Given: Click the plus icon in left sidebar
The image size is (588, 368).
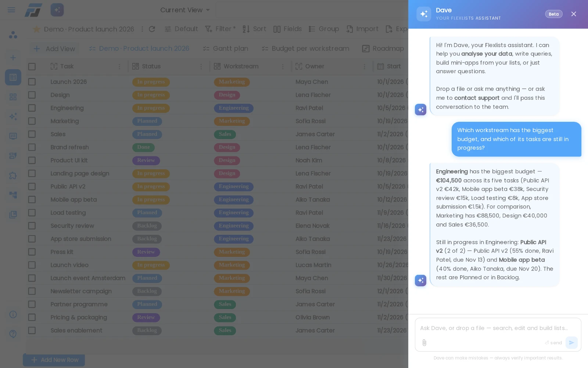Looking at the screenshot, I should coord(13,58).
